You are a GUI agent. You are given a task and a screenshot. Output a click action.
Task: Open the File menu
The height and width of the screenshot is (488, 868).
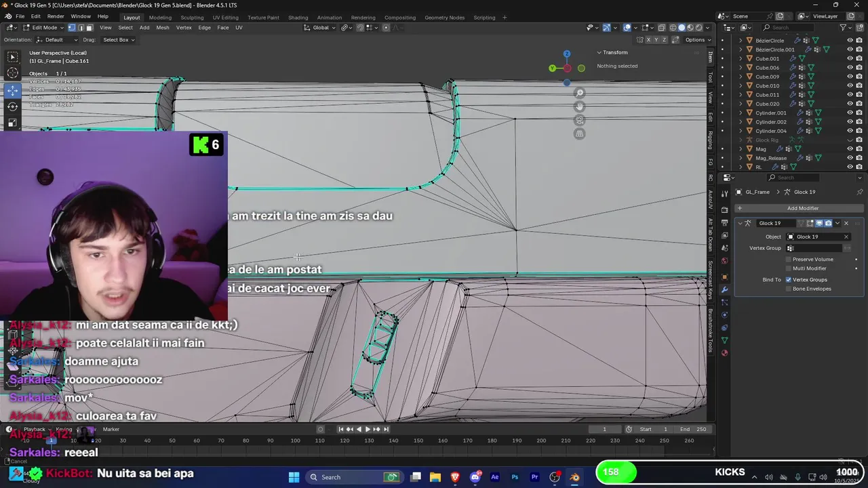(20, 16)
